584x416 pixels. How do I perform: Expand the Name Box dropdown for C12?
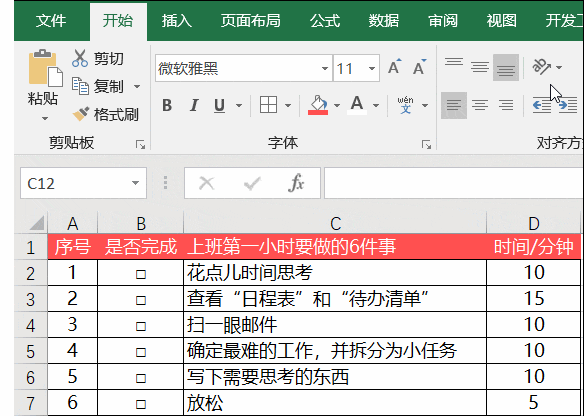tap(135, 183)
